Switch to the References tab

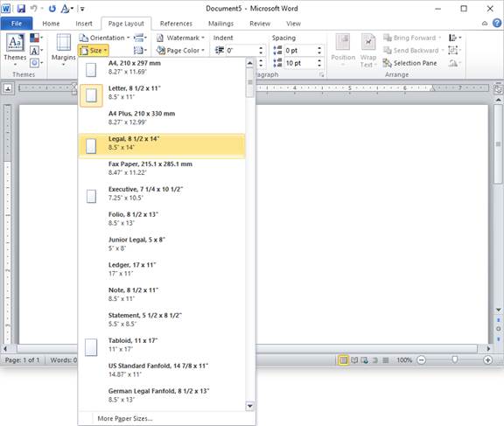click(176, 24)
